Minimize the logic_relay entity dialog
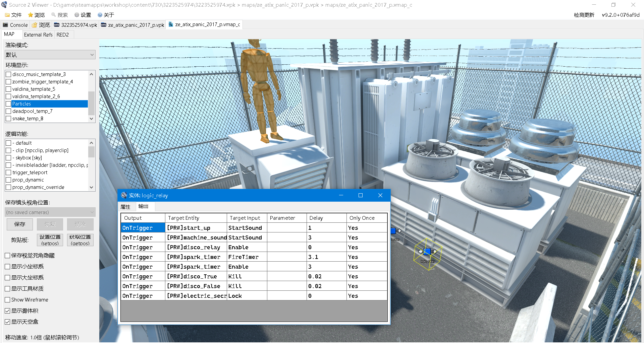This screenshot has width=644, height=343. click(341, 195)
